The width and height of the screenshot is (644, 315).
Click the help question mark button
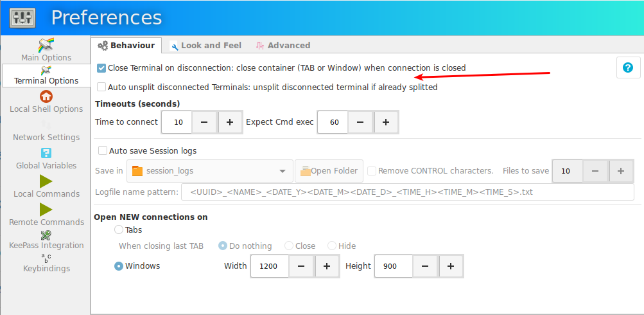[628, 67]
